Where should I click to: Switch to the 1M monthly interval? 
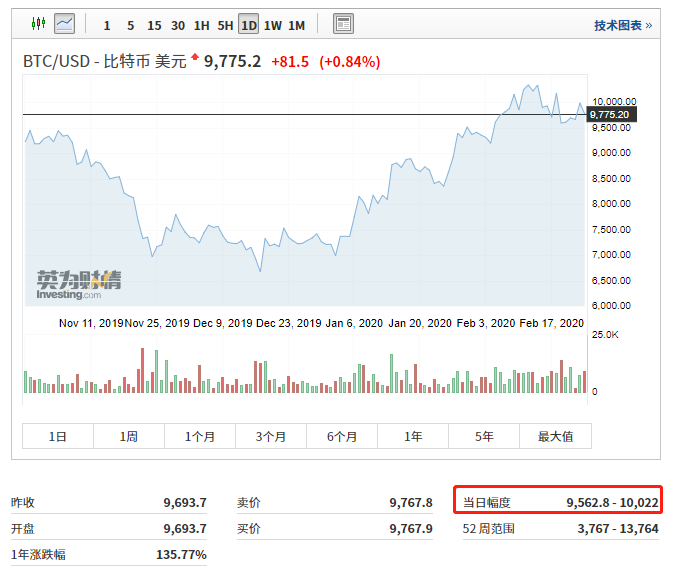pyautogui.click(x=296, y=25)
